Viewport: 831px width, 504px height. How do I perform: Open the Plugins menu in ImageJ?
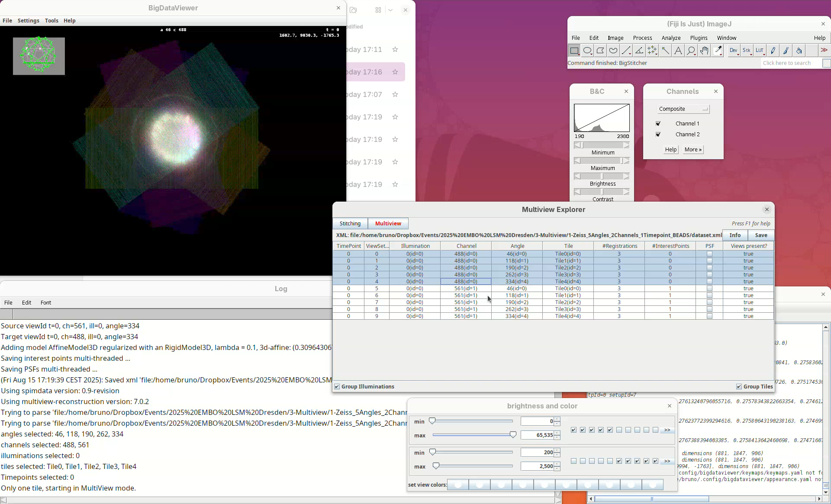coord(699,38)
